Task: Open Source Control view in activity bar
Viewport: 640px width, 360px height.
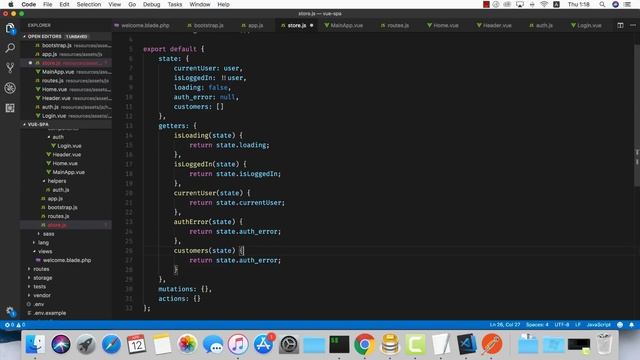Action: click(x=10, y=68)
